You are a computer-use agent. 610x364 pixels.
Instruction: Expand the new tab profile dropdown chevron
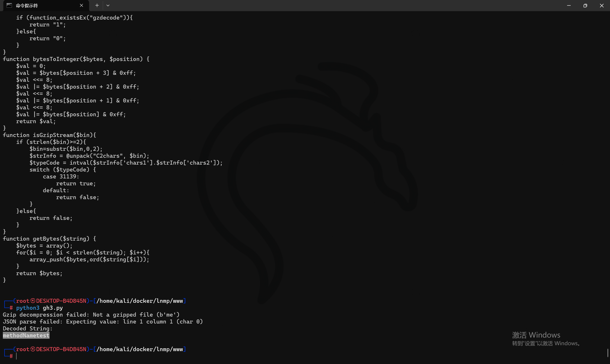coord(108,5)
